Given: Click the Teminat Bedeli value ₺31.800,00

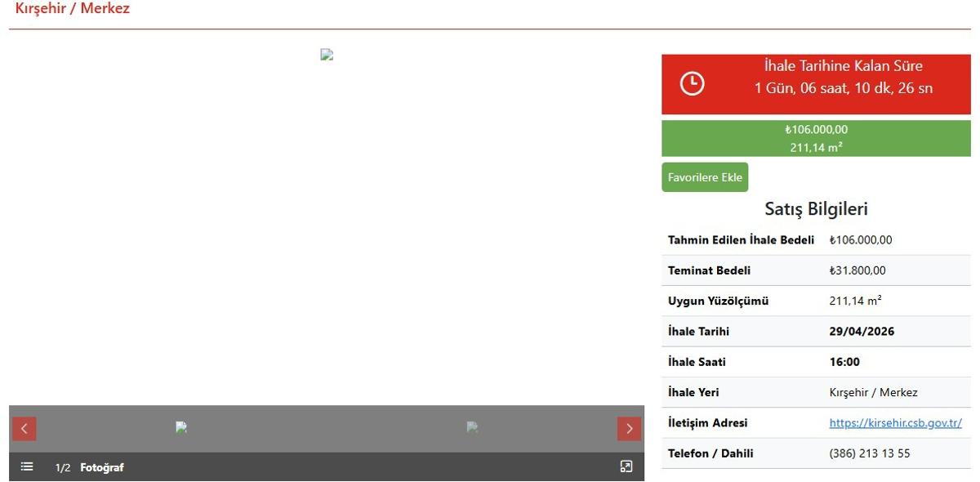Looking at the screenshot, I should (857, 270).
